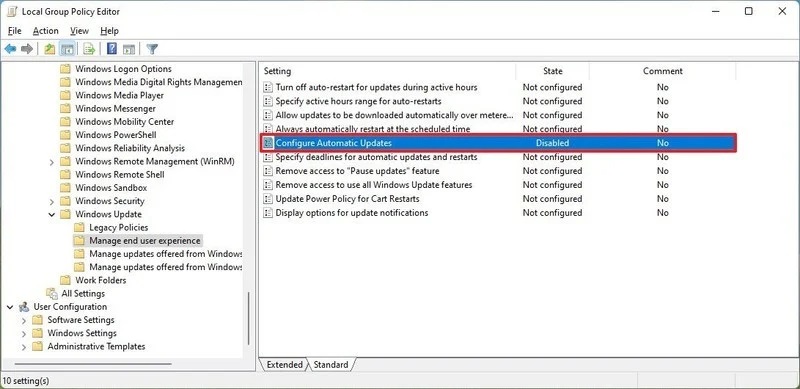Collapse the Windows Update tree node
The height and width of the screenshot is (389, 800).
point(52,214)
